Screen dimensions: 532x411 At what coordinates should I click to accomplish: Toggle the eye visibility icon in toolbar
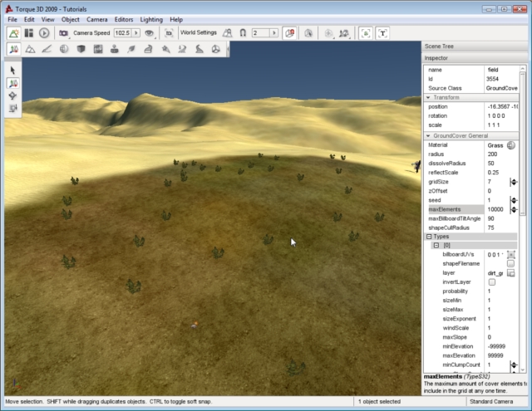click(x=150, y=33)
